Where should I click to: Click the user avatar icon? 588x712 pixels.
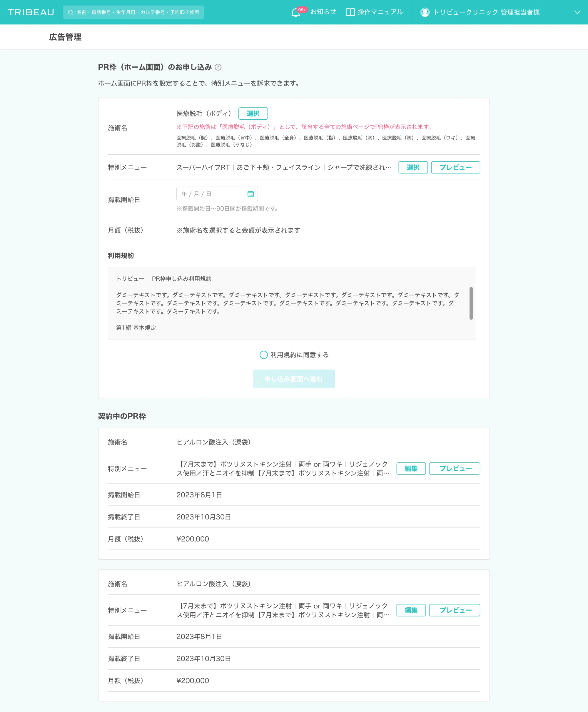click(425, 12)
